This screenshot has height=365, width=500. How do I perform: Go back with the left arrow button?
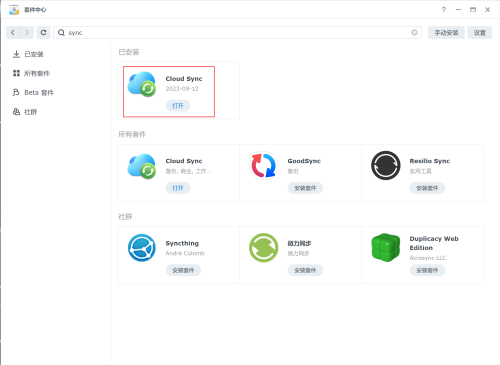(x=13, y=33)
